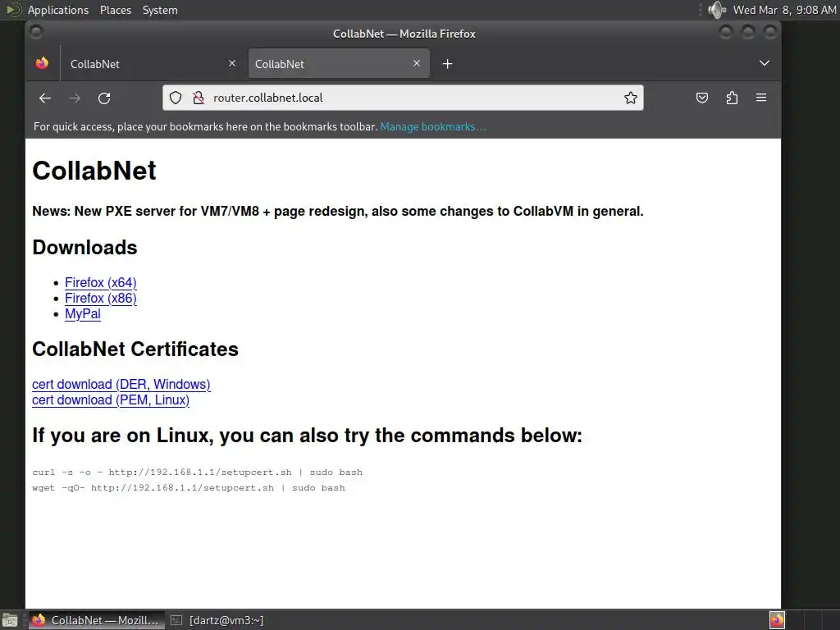Open a new tab with plus
This screenshot has width=840, height=630.
pos(447,64)
